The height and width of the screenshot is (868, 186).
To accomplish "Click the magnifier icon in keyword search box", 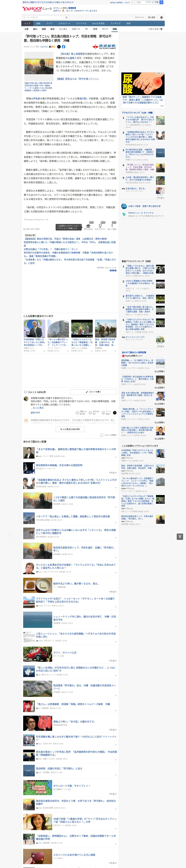I will pos(66,17).
